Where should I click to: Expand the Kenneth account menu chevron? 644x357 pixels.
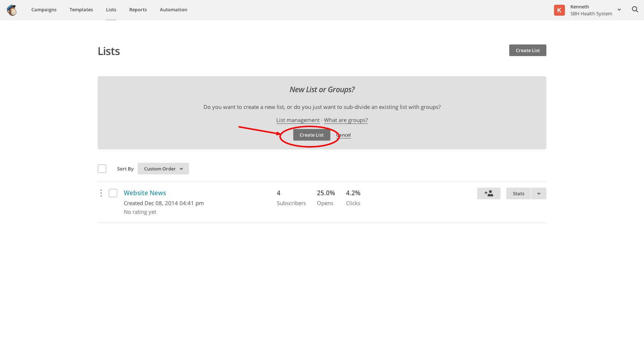[619, 10]
